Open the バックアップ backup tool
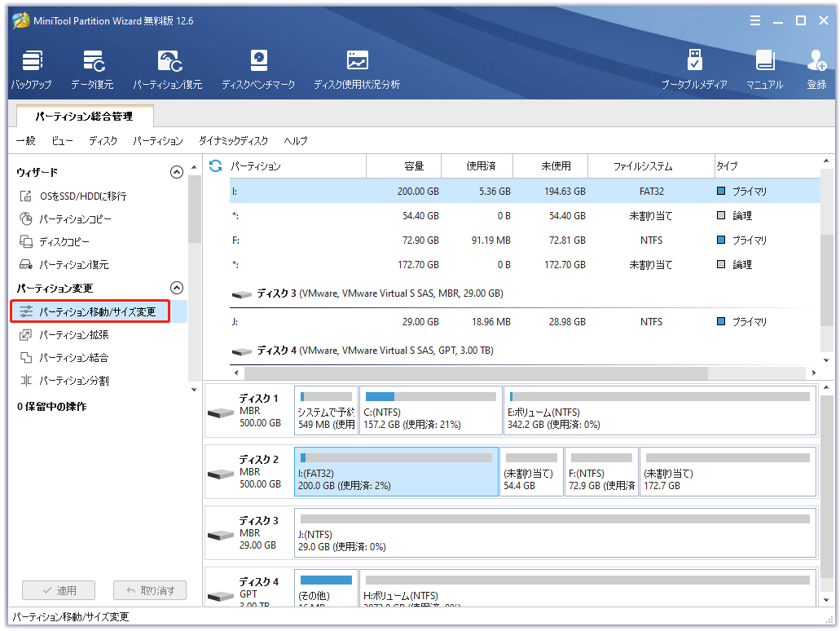This screenshot has width=840, height=631. pyautogui.click(x=32, y=69)
